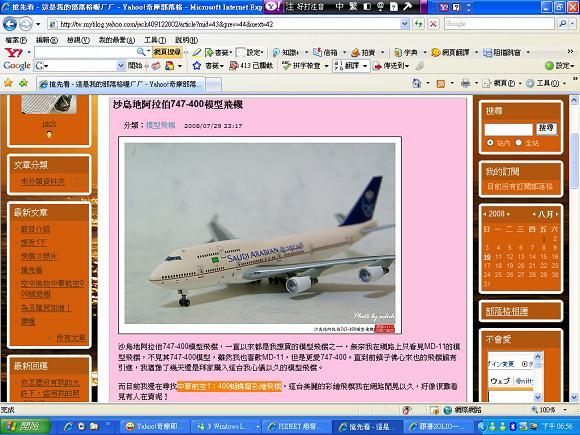The image size is (580, 435).
Task: Click the Bluetooth icon in the system tray
Action: [x=513, y=426]
